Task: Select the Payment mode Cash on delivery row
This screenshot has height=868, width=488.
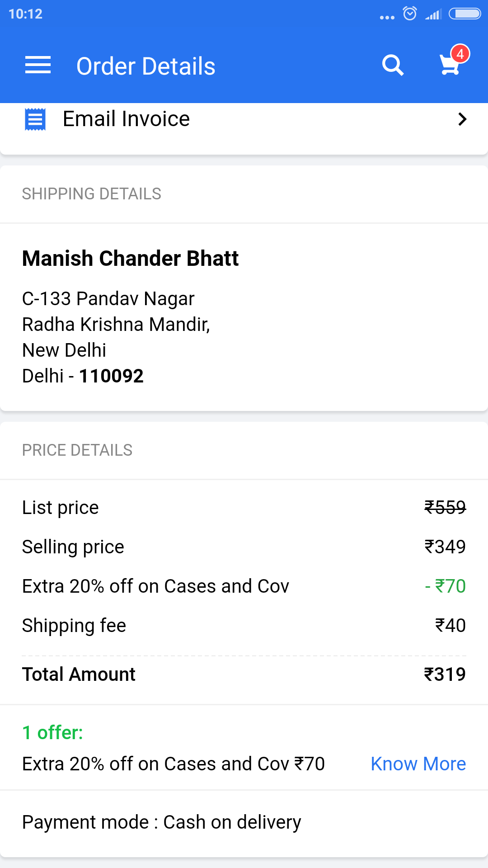Action: (244, 822)
